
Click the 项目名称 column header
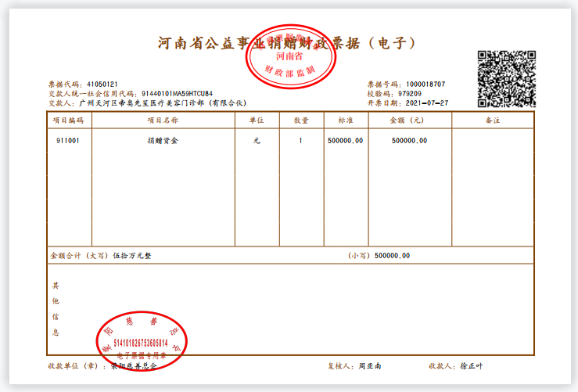click(x=163, y=120)
